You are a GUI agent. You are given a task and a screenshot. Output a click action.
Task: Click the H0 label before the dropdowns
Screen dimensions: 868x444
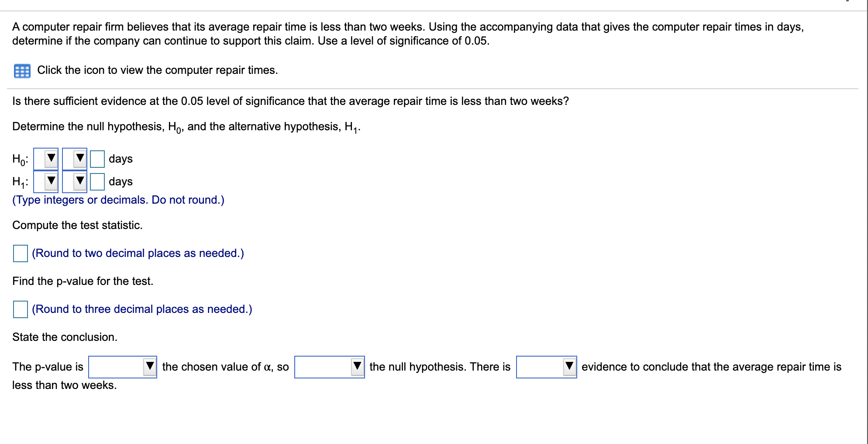pos(19,159)
